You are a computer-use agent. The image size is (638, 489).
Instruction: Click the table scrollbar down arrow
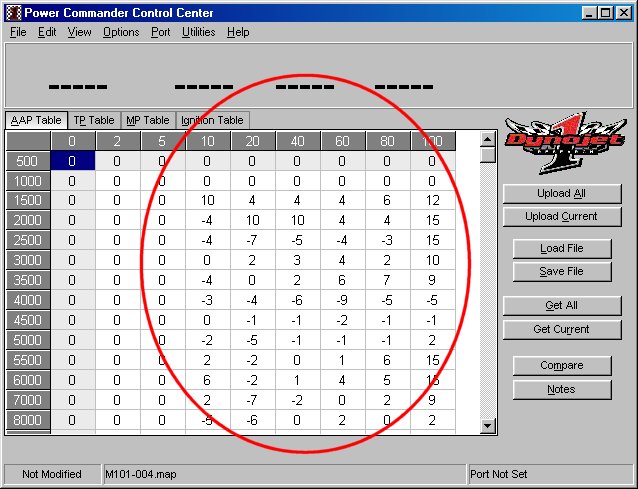[487, 426]
